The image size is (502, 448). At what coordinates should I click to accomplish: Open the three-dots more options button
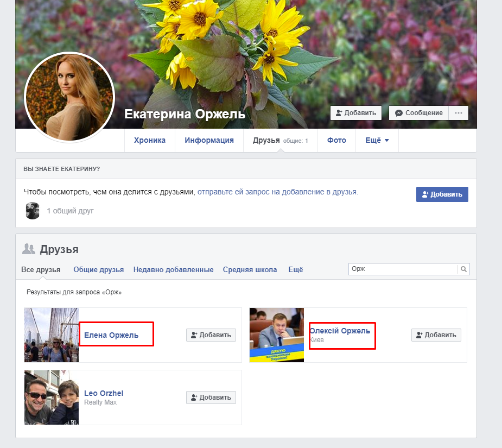click(459, 113)
